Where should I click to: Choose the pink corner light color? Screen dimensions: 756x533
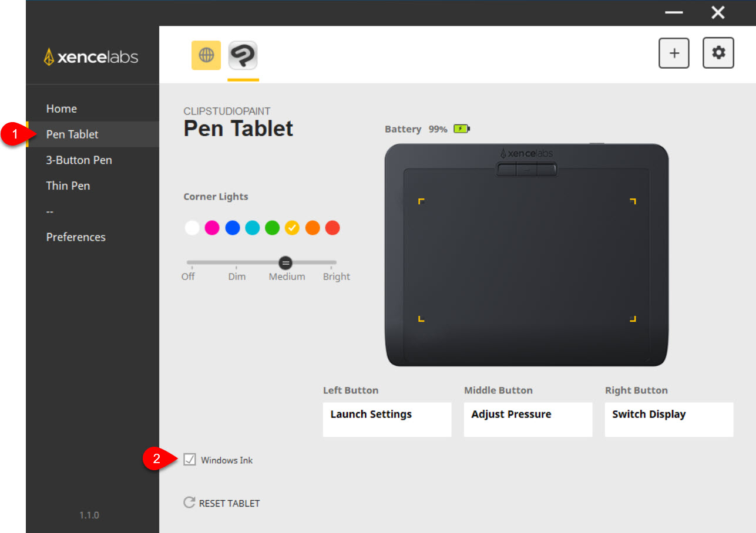(x=212, y=228)
